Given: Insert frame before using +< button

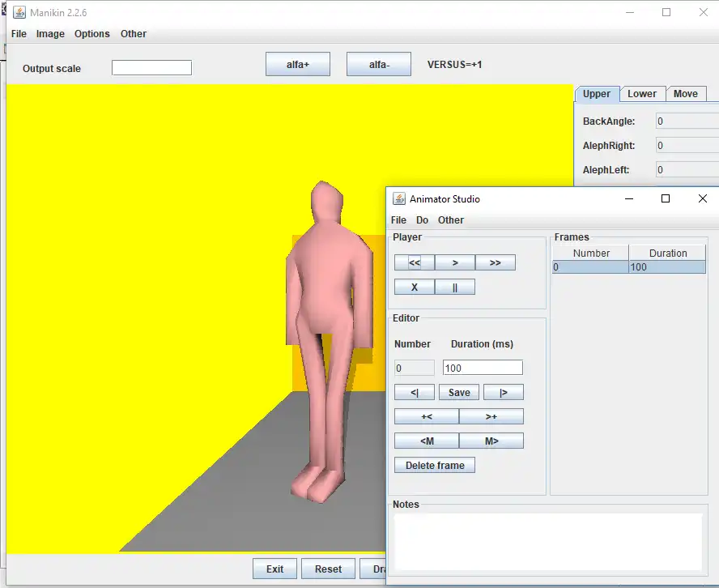Looking at the screenshot, I should (427, 416).
